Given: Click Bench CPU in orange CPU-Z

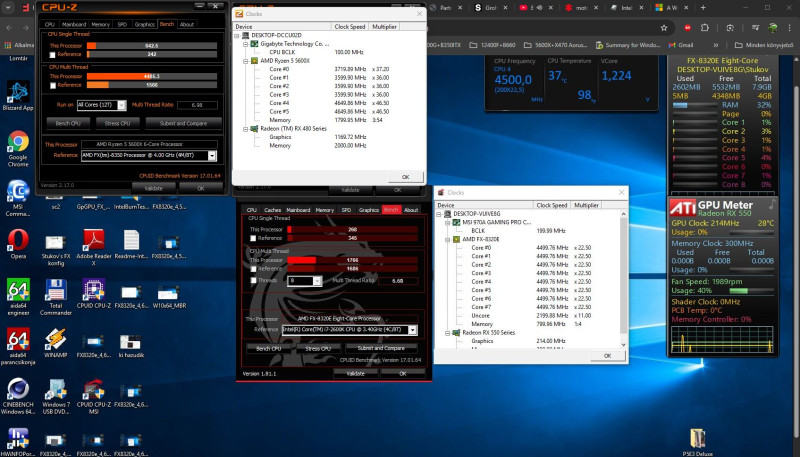Looking at the screenshot, I should (68, 123).
